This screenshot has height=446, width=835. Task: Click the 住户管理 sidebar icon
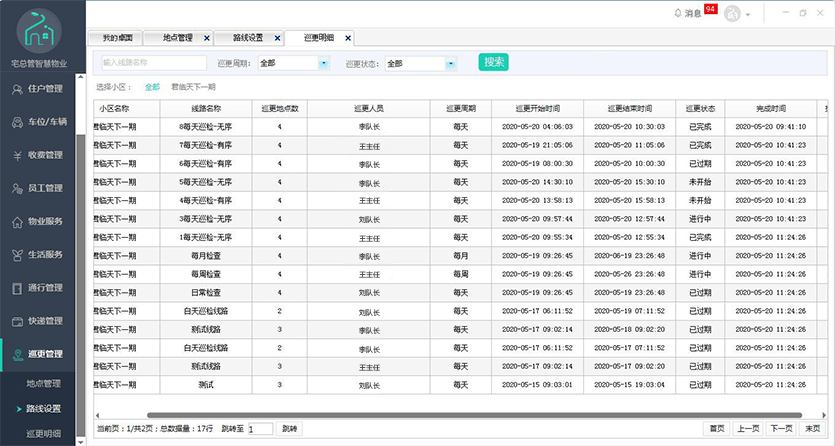pyautogui.click(x=18, y=90)
